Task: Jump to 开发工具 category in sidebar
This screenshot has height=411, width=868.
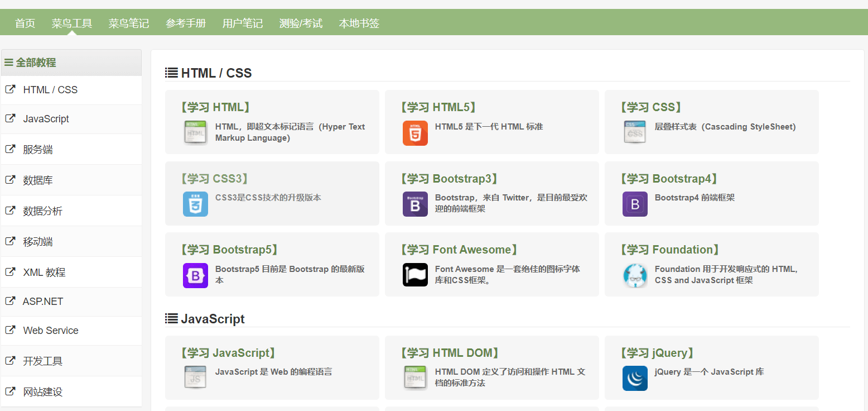Action: (43, 361)
